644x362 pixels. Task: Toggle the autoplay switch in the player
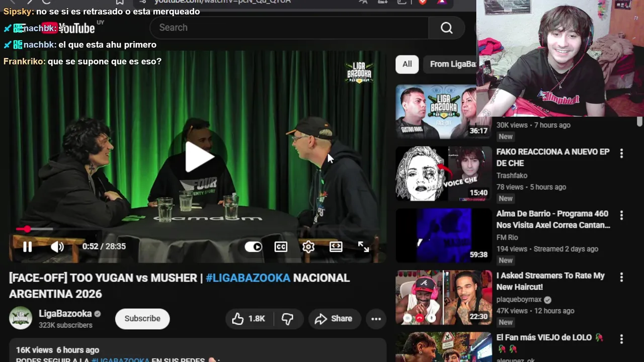click(254, 246)
